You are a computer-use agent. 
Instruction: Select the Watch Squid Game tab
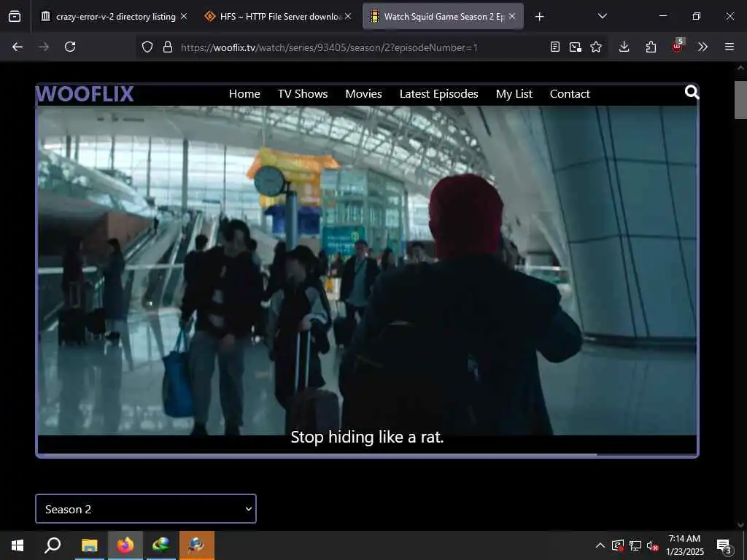pos(443,17)
